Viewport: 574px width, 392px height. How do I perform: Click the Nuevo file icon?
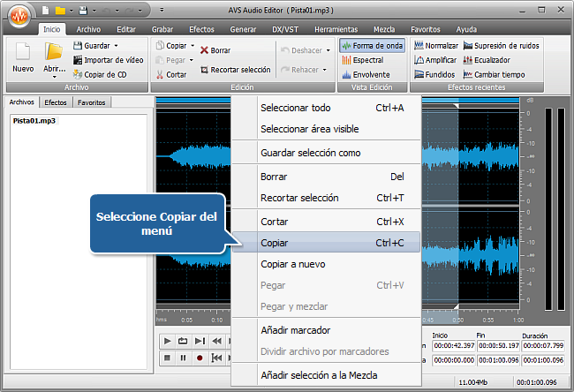[x=23, y=57]
